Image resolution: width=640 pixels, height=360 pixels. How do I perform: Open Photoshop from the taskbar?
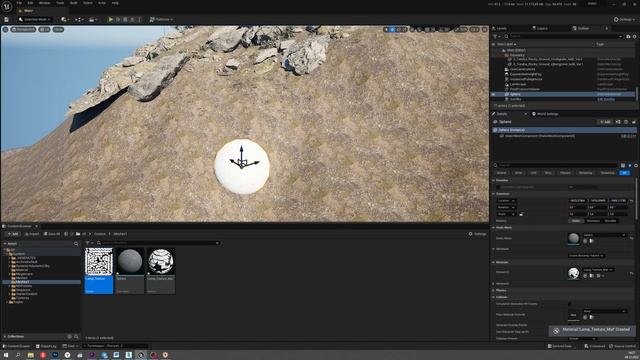pos(55,355)
